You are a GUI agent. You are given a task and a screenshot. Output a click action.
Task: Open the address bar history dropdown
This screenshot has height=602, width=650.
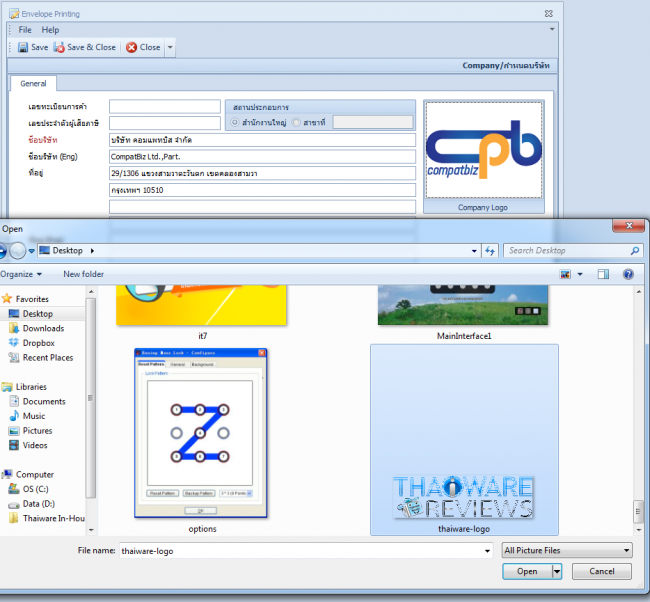point(474,251)
